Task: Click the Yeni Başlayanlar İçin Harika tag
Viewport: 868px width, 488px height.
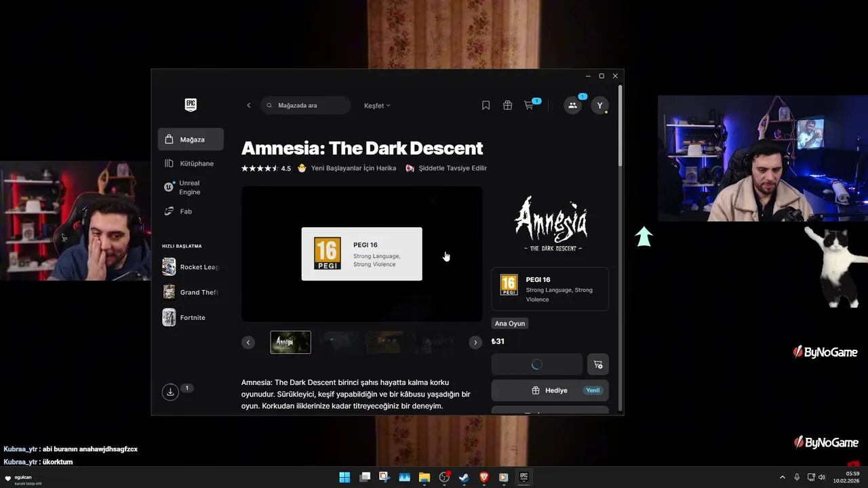Action: pos(347,168)
